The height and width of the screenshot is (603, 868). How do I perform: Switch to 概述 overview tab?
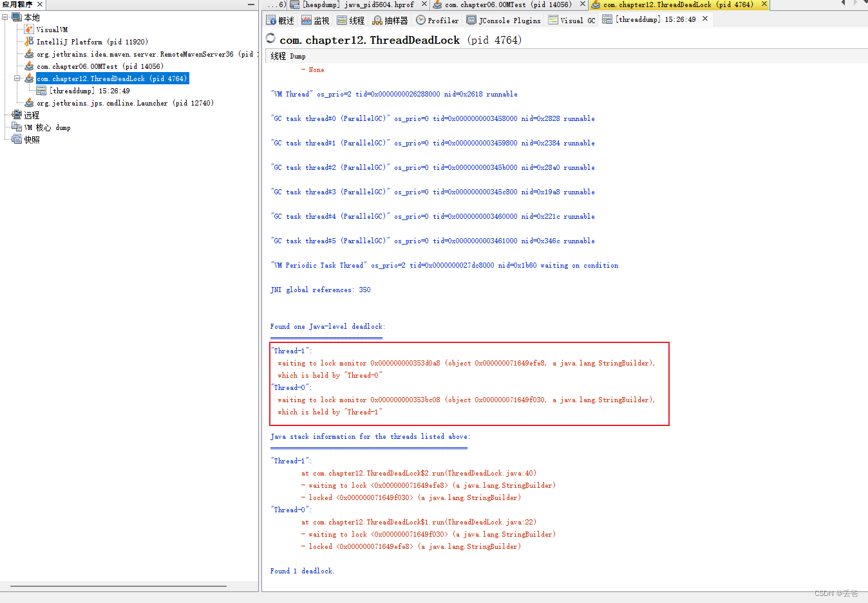click(x=280, y=21)
